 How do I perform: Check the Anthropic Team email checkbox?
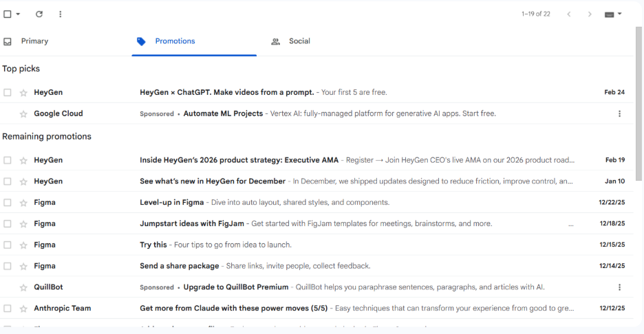point(8,309)
